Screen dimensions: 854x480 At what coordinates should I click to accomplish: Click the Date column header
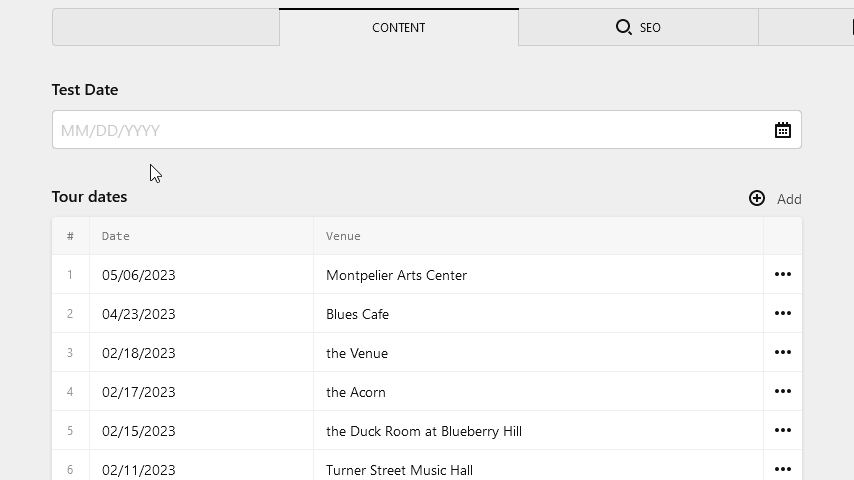click(x=115, y=236)
